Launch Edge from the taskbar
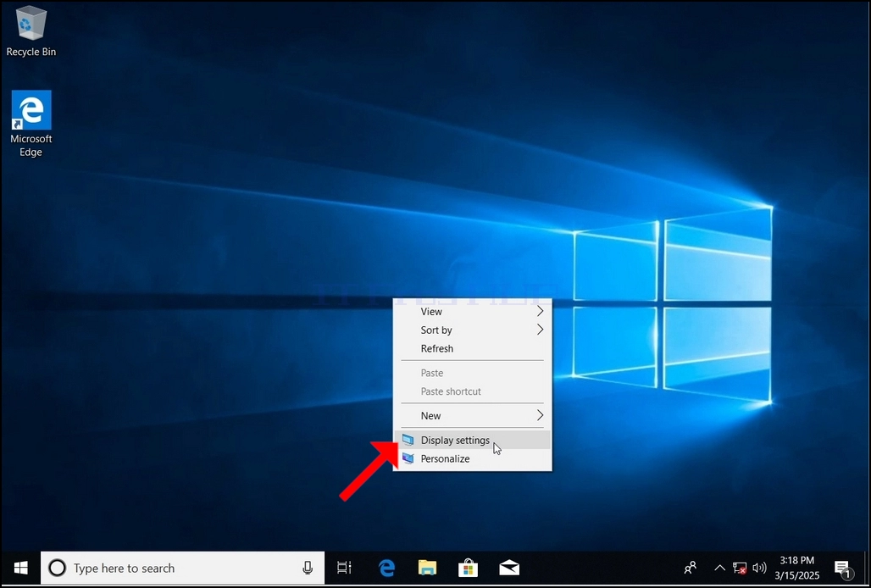 click(386, 568)
